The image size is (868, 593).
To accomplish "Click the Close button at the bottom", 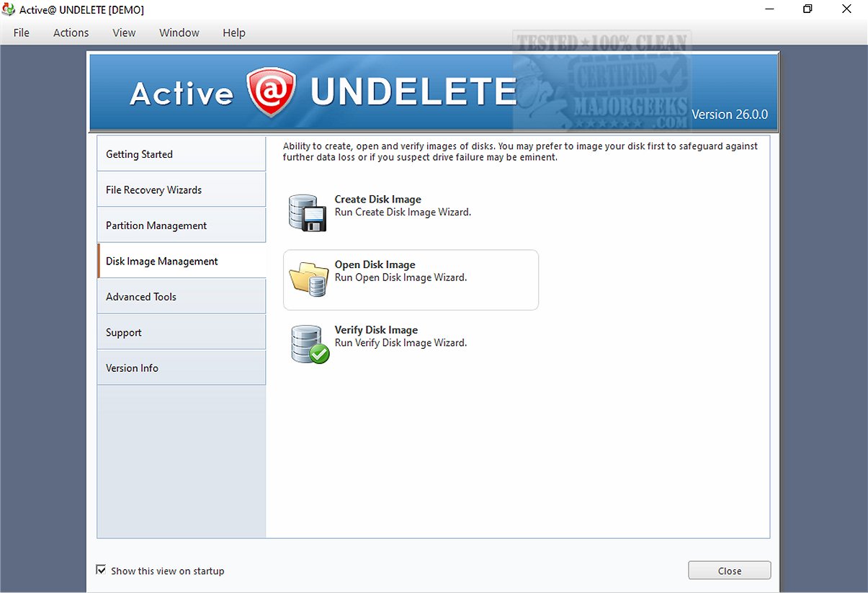I will (x=729, y=571).
